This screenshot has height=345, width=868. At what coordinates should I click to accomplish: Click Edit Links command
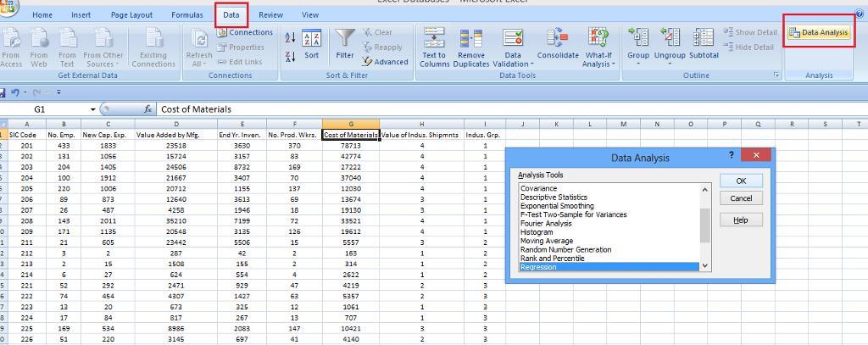pyautogui.click(x=239, y=62)
